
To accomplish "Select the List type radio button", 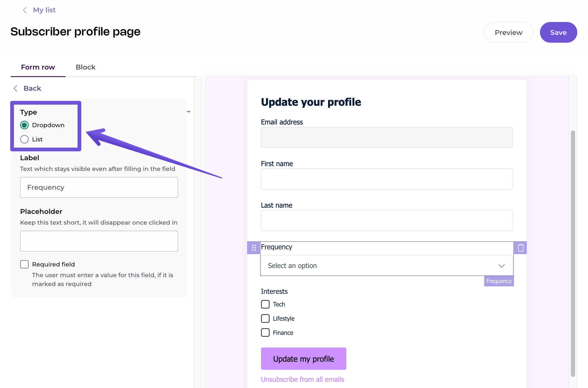I will click(24, 139).
